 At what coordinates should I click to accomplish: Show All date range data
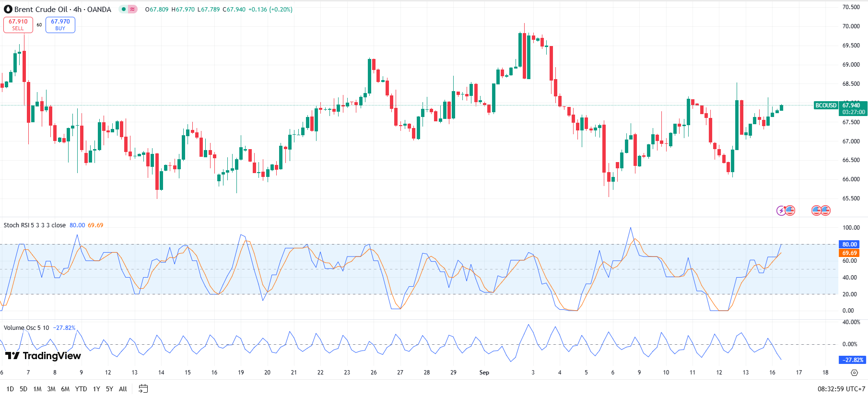pos(123,389)
